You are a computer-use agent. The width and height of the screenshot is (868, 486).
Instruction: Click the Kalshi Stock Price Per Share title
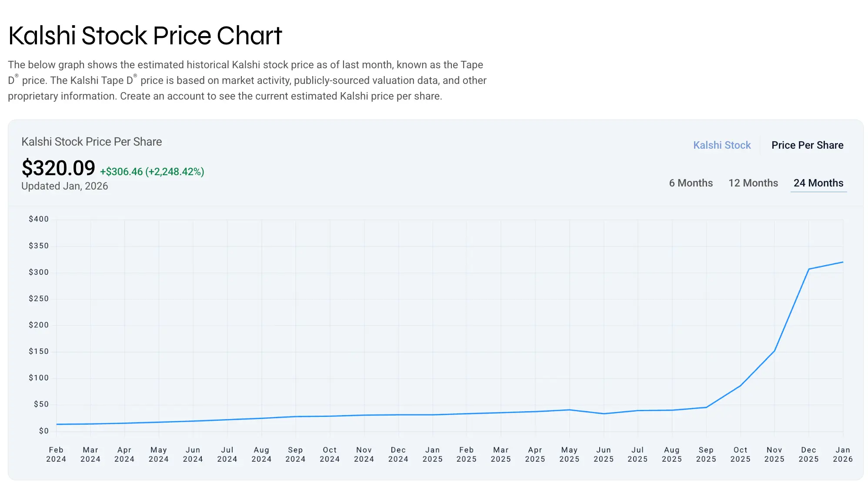pyautogui.click(x=91, y=142)
